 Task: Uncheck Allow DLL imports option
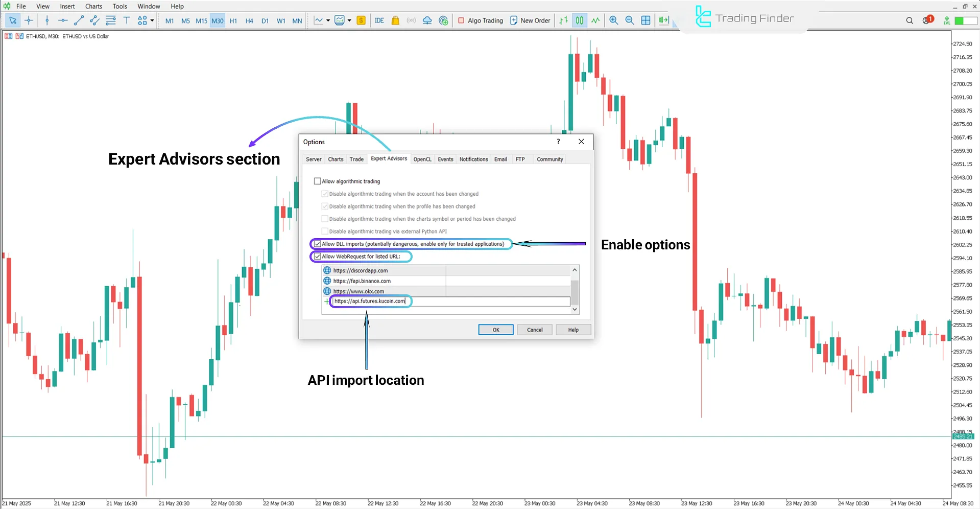318,244
